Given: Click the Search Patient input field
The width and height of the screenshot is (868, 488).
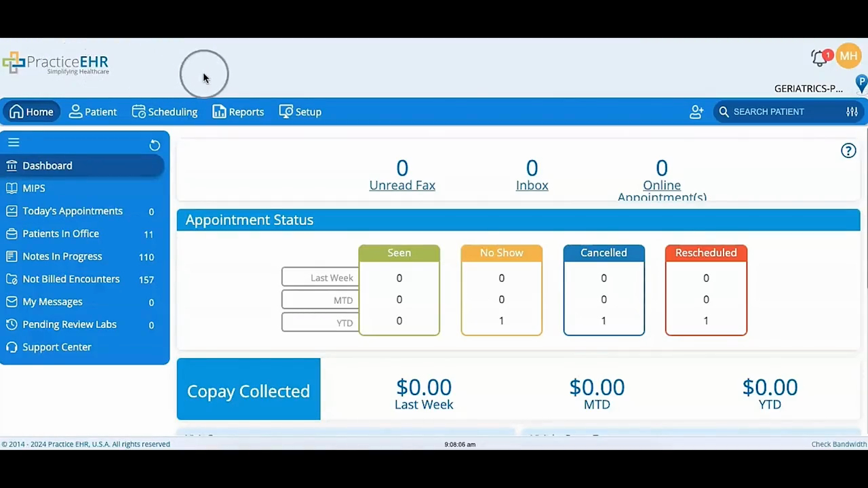Looking at the screenshot, I should (x=787, y=112).
